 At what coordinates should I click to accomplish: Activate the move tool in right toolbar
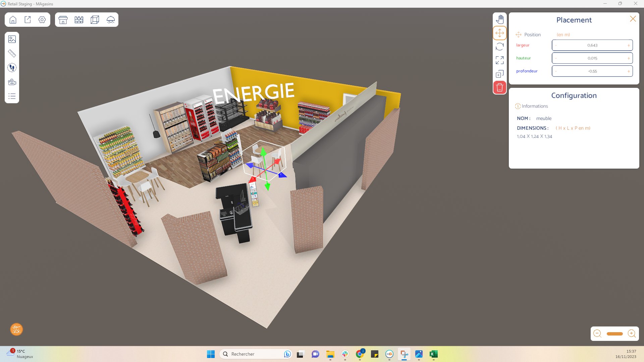pyautogui.click(x=499, y=33)
